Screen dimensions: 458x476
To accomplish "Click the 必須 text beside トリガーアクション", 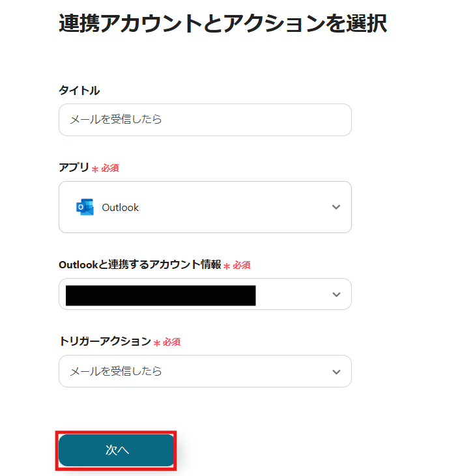I will (x=171, y=342).
